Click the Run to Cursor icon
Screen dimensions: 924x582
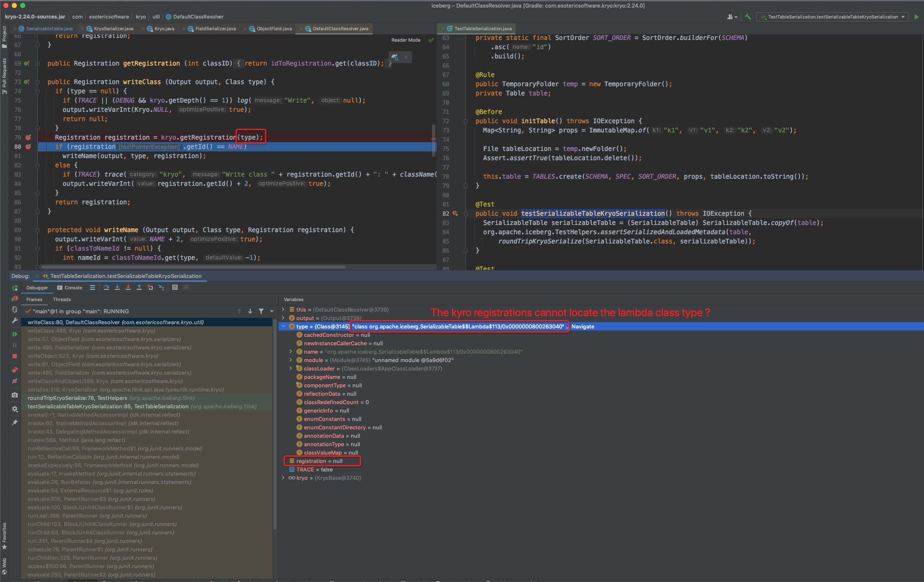click(x=161, y=288)
